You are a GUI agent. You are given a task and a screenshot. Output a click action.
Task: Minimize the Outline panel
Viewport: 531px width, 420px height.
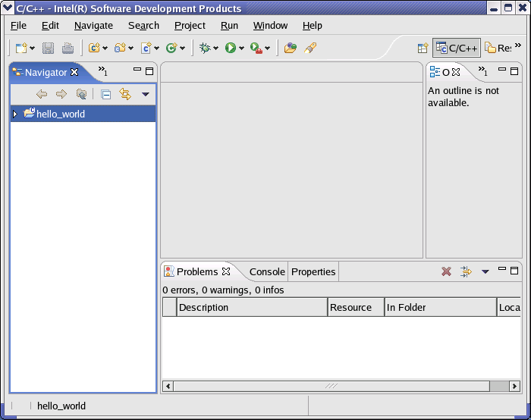point(502,70)
